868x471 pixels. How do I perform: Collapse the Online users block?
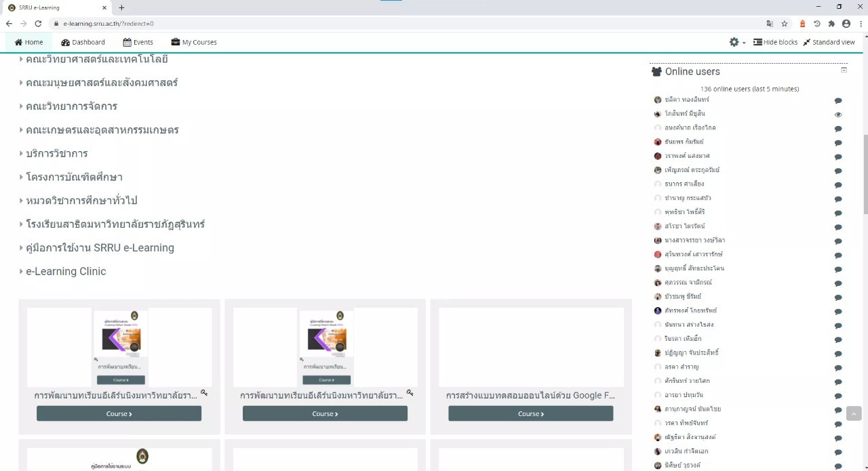coord(844,70)
